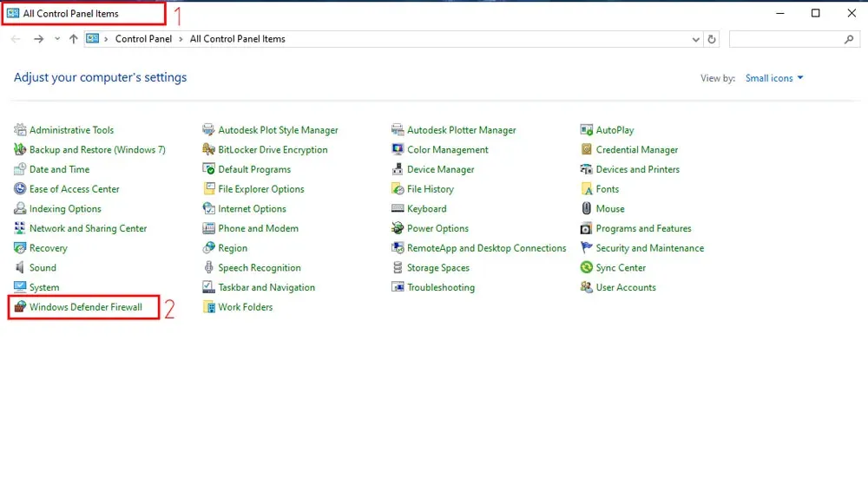Open the System icon

20,287
